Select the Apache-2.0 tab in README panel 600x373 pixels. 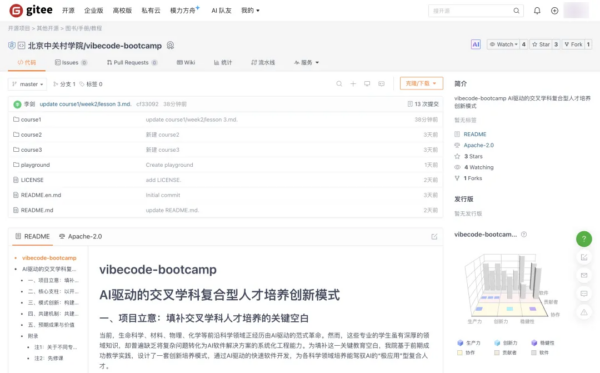click(80, 236)
